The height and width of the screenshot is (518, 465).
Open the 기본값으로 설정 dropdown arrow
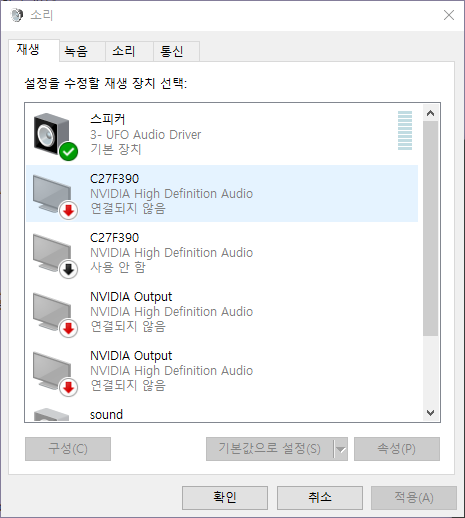coord(341,449)
